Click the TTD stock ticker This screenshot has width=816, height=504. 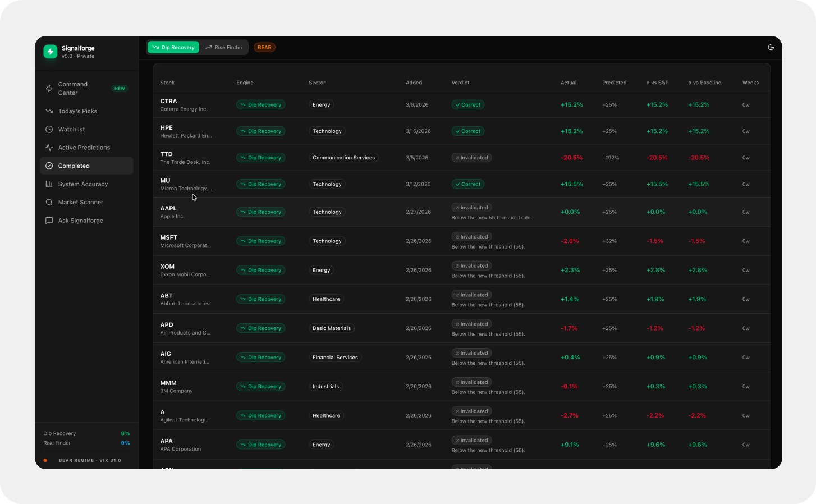(166, 154)
